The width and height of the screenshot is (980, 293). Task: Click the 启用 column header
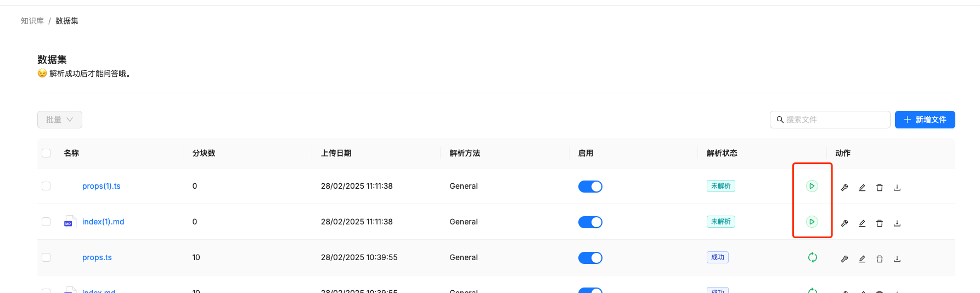click(x=586, y=153)
